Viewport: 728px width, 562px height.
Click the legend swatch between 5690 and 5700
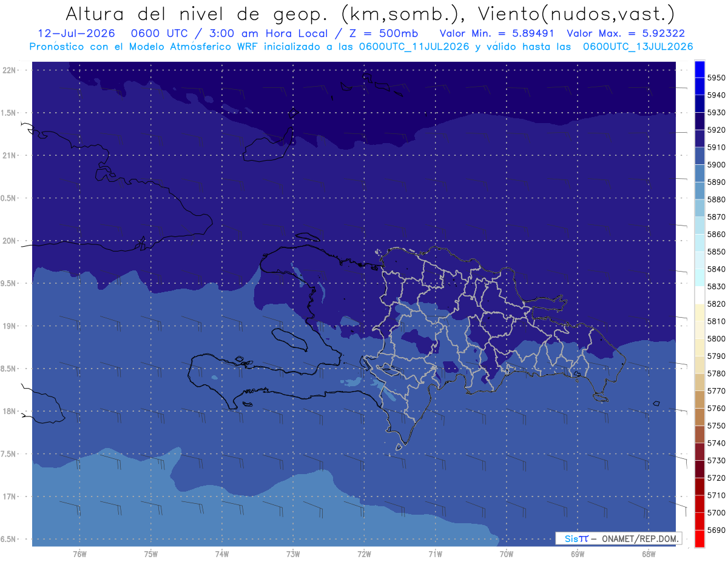pyautogui.click(x=699, y=521)
